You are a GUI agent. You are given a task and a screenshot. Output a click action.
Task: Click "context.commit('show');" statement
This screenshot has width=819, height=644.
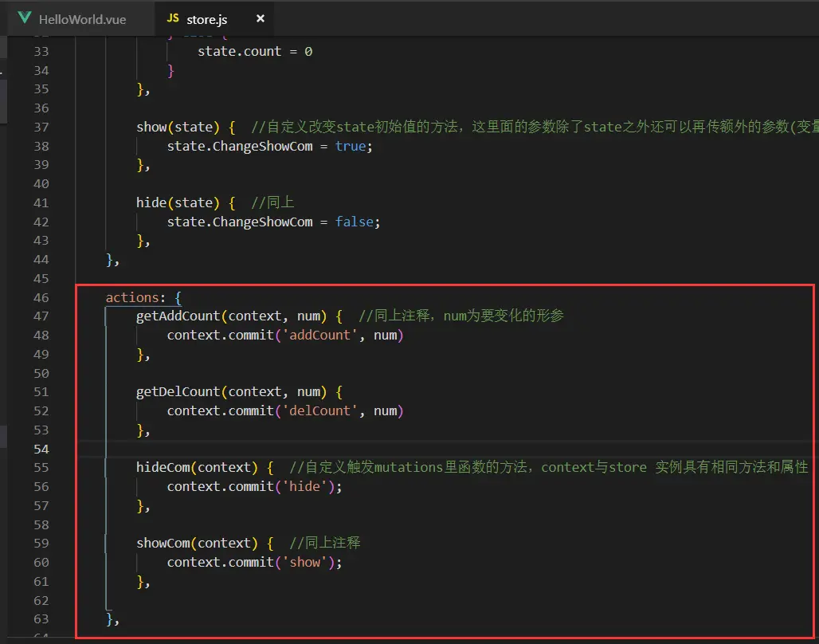coord(254,563)
